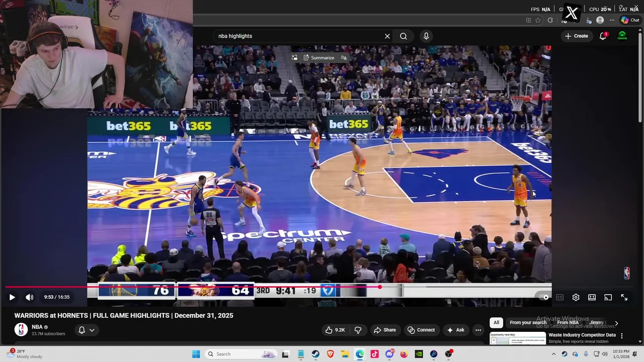Click the Connect button
The height and width of the screenshot is (362, 644).
(x=421, y=330)
